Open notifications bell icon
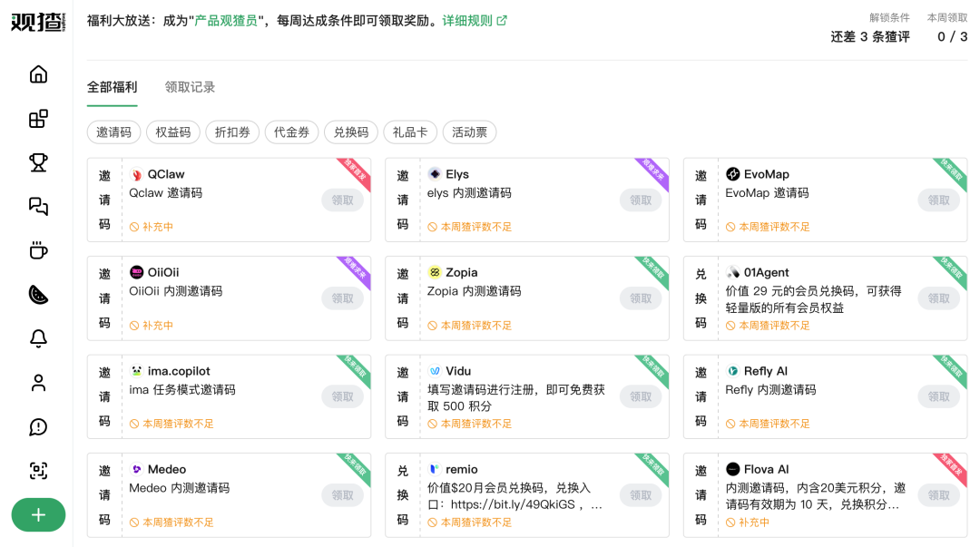This screenshot has height=547, width=980. point(38,338)
